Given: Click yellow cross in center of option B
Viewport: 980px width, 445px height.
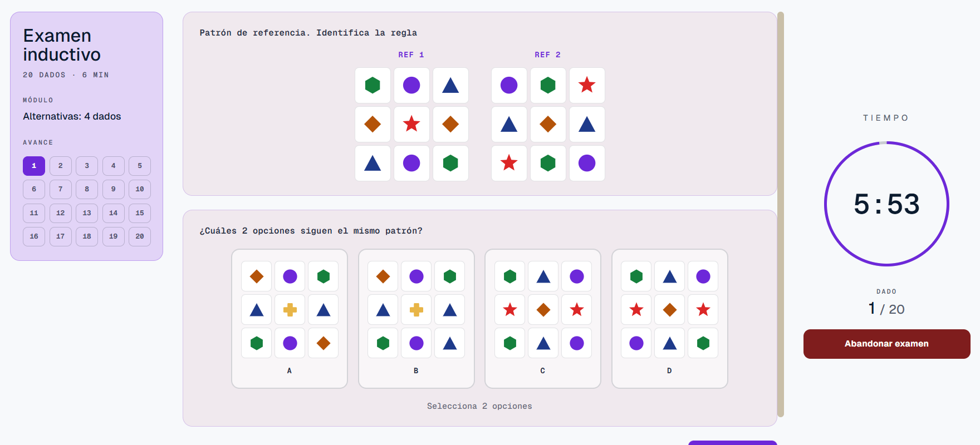Looking at the screenshot, I should pos(416,310).
